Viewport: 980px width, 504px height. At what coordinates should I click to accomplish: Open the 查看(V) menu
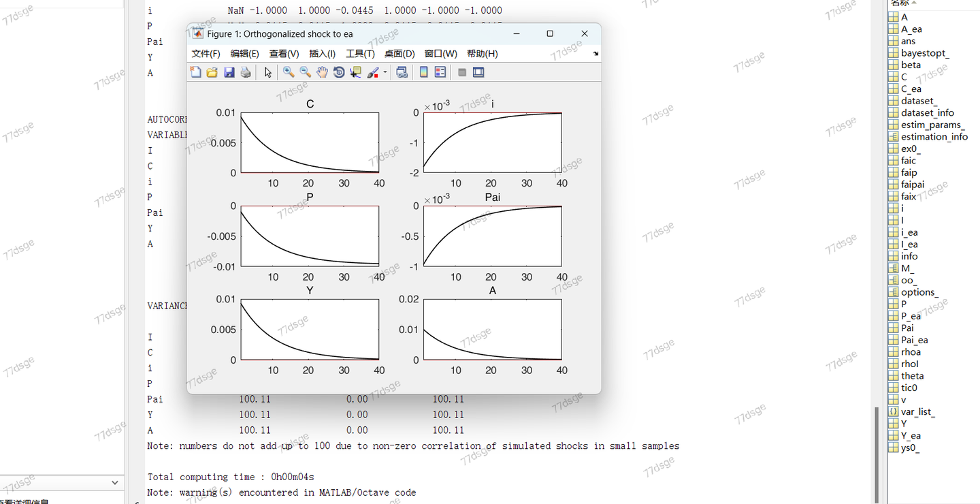point(284,54)
